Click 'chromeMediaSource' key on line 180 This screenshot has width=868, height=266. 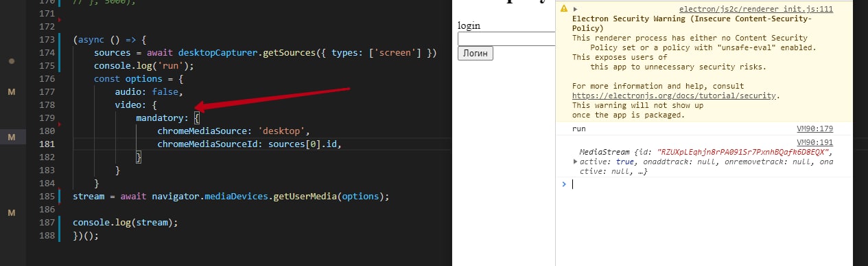pos(204,131)
